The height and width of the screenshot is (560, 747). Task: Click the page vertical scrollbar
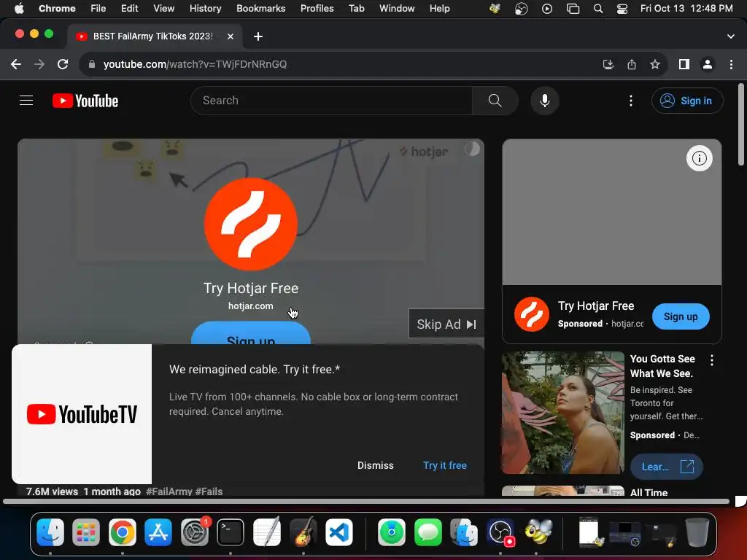741,125
